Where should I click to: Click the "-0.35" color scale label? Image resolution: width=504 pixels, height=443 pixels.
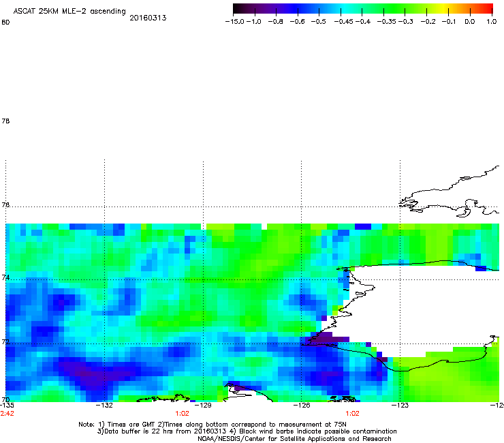[x=387, y=22]
